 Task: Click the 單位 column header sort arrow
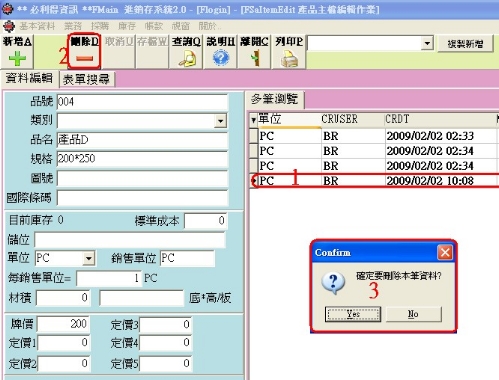pos(254,120)
